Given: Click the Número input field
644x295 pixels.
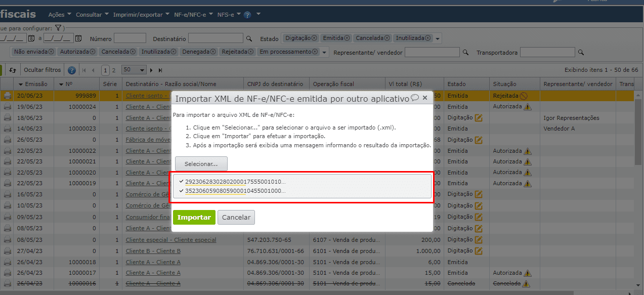Looking at the screenshot, I should pos(130,38).
